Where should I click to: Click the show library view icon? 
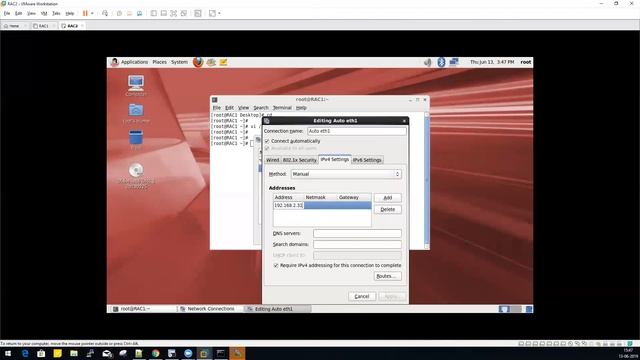(153, 13)
